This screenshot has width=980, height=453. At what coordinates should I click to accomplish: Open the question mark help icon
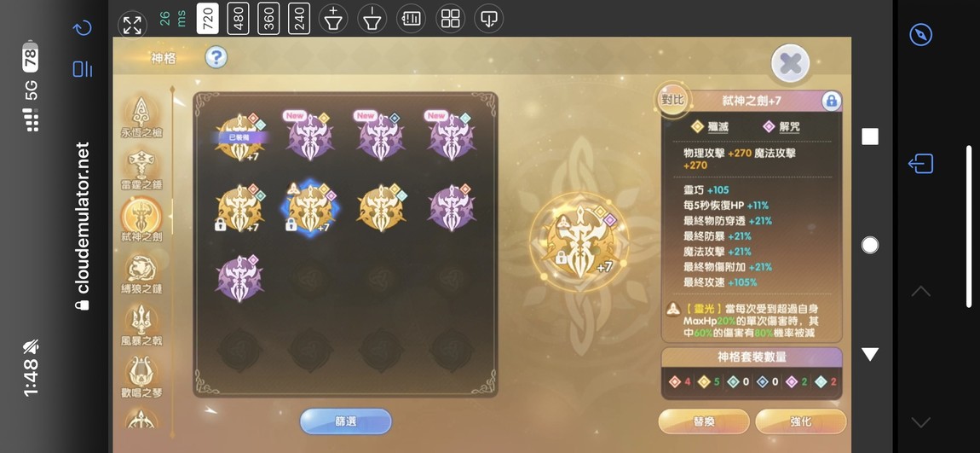pos(216,58)
